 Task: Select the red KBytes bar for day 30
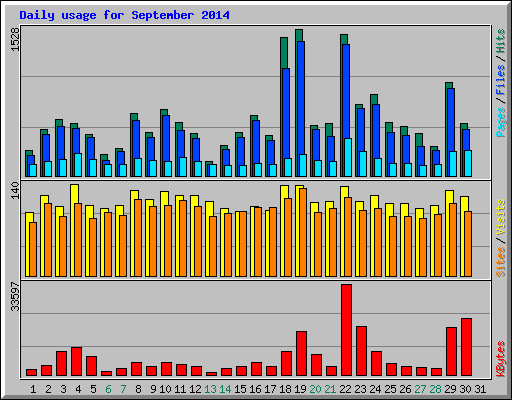click(466, 347)
